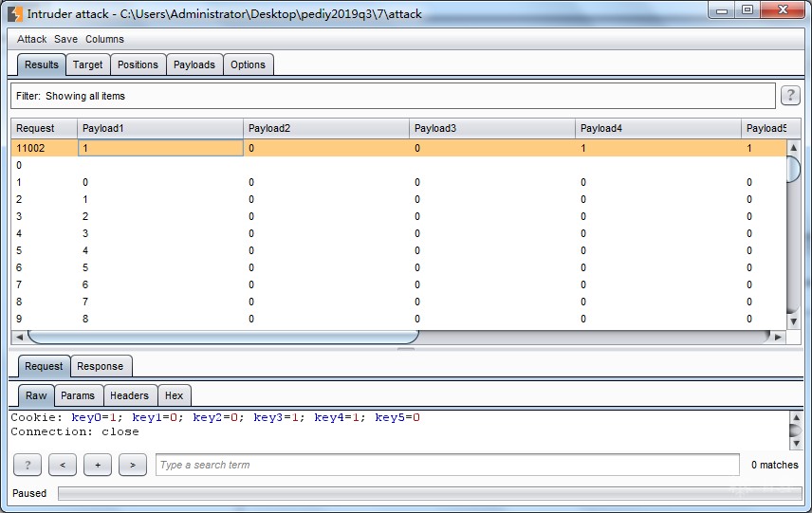Viewport: 812px width, 513px height.
Task: Go to next search match
Action: (x=133, y=465)
